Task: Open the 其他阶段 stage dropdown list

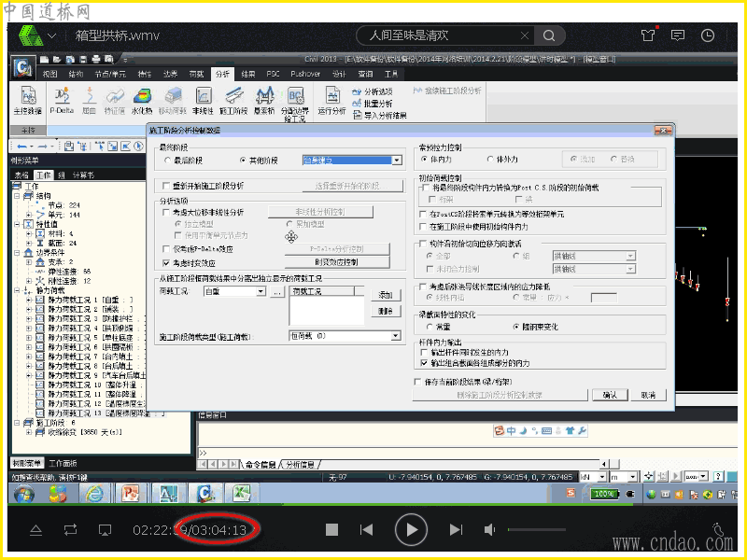Action: tap(396, 161)
